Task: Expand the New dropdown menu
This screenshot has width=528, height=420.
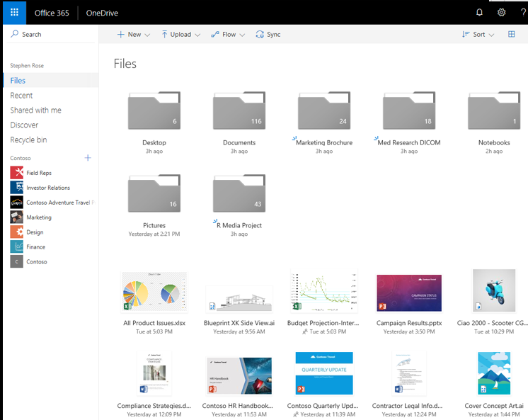Action: 133,34
